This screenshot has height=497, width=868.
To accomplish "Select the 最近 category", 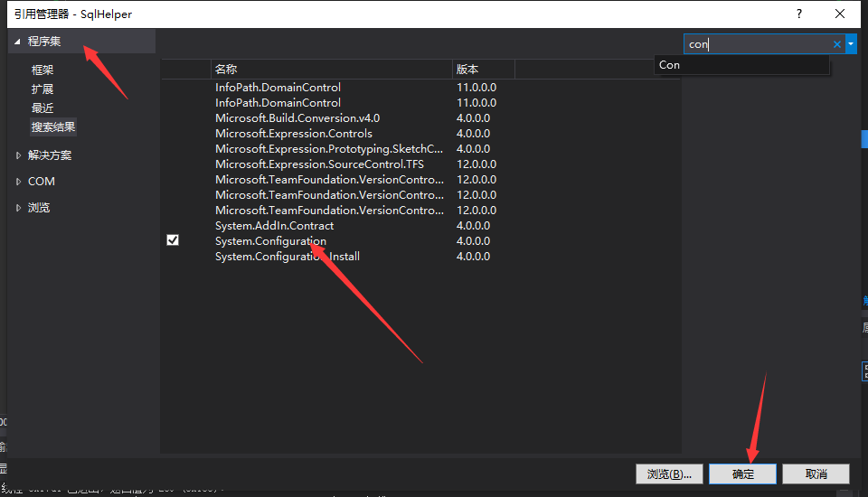I will tap(42, 108).
